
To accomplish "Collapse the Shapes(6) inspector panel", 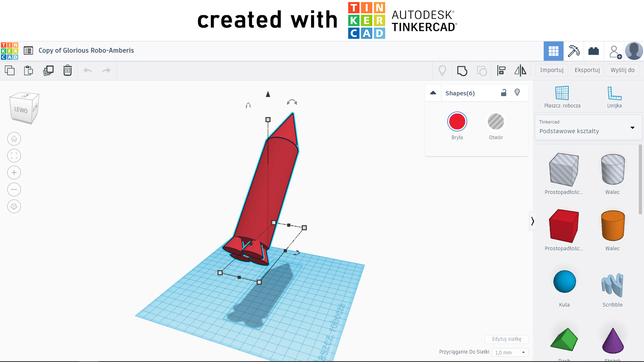I will click(x=433, y=93).
